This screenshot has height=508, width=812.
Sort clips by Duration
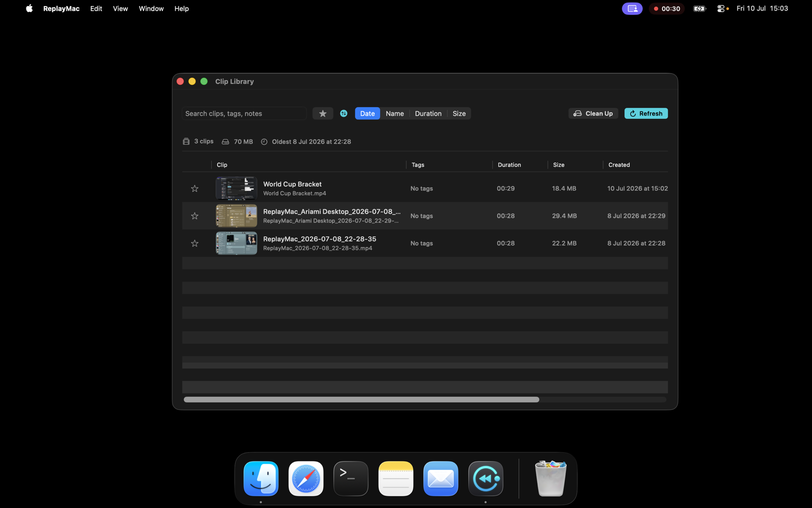pos(428,113)
